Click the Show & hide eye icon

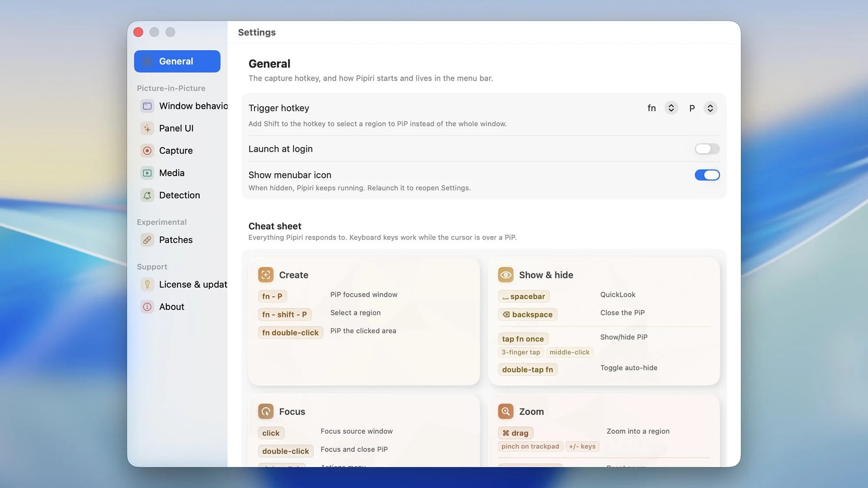pos(506,275)
